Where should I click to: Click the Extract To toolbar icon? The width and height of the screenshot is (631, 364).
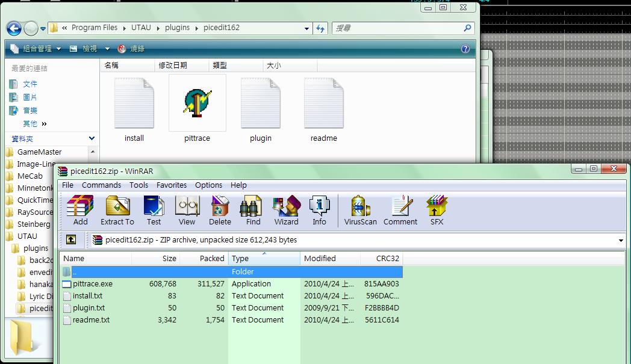[x=117, y=210]
